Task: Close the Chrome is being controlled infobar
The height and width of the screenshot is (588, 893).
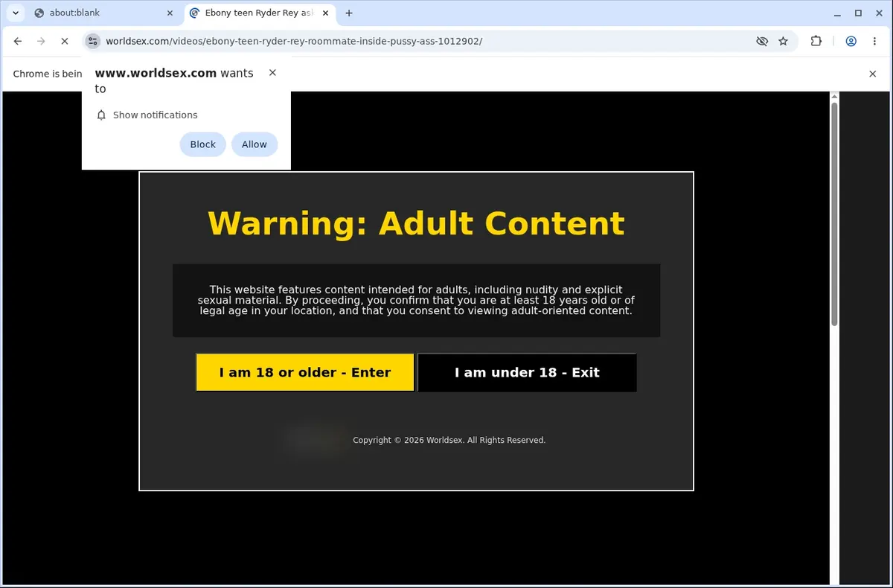Action: [873, 74]
